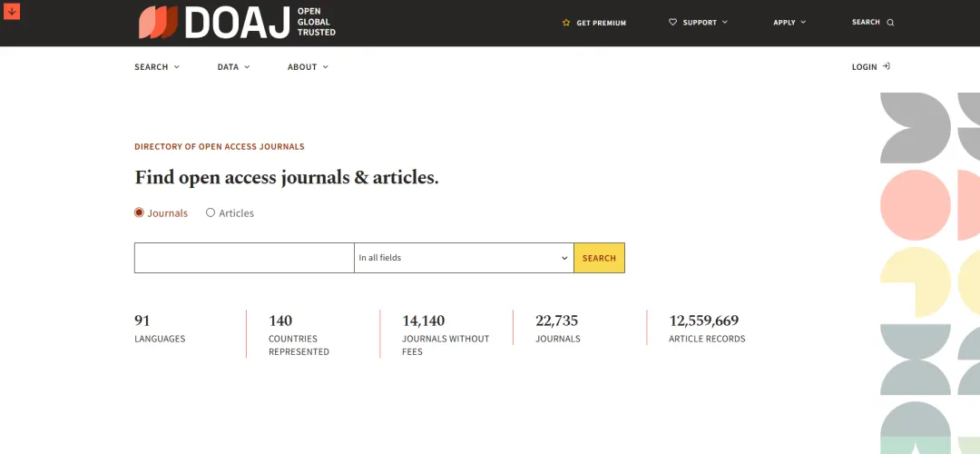The width and height of the screenshot is (980, 454).
Task: Select the Articles radio button
Action: (x=211, y=212)
